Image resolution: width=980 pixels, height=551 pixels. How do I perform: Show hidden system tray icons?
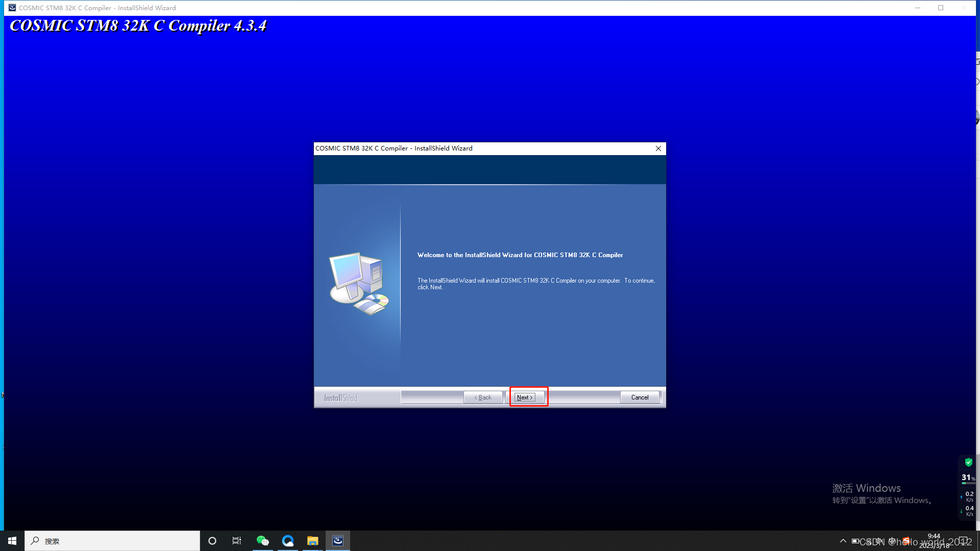(x=843, y=541)
